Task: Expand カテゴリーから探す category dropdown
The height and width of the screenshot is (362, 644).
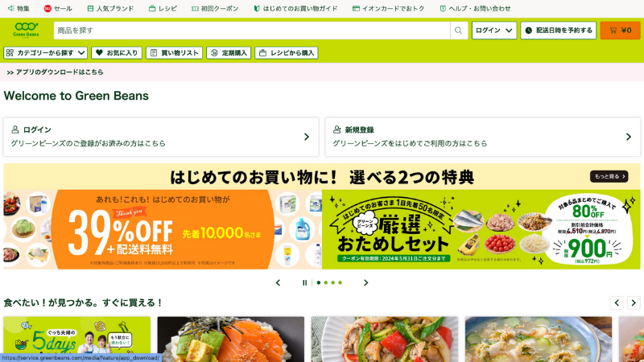Action: [46, 53]
